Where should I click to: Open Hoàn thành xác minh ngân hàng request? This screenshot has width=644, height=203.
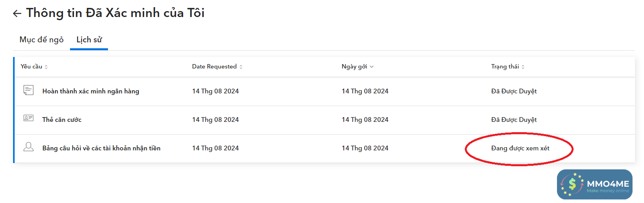[x=91, y=91]
